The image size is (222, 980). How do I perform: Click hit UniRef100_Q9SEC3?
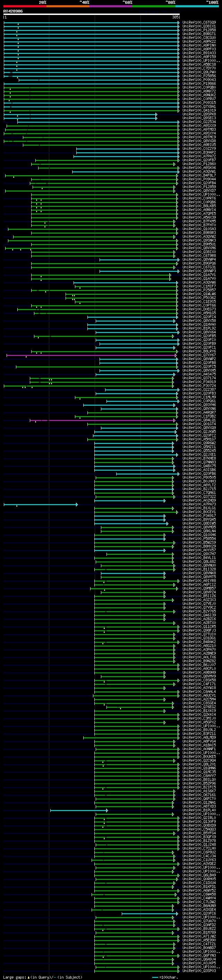(199, 118)
